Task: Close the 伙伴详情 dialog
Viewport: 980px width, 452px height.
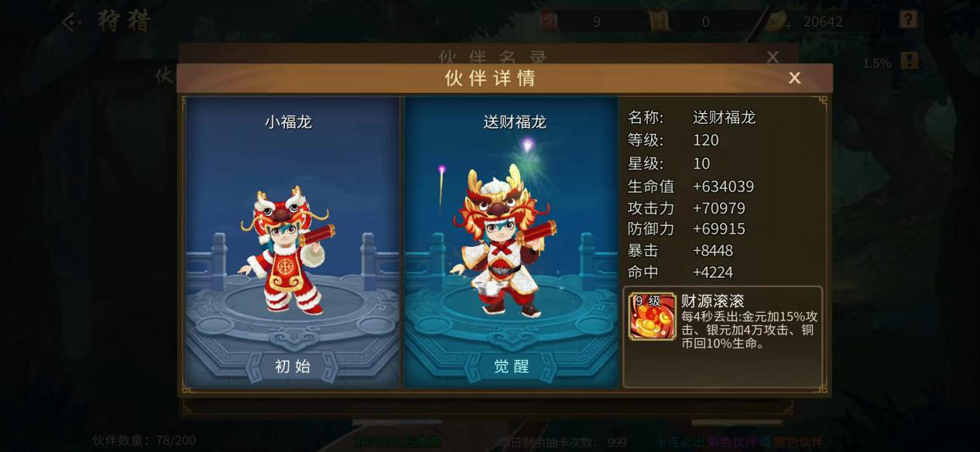Action: click(x=794, y=78)
